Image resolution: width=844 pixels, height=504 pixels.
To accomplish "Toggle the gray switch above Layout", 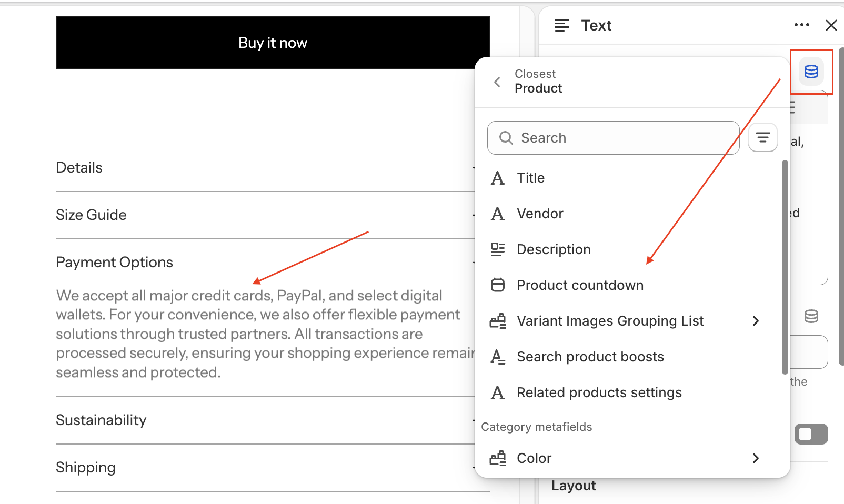I will tap(811, 434).
